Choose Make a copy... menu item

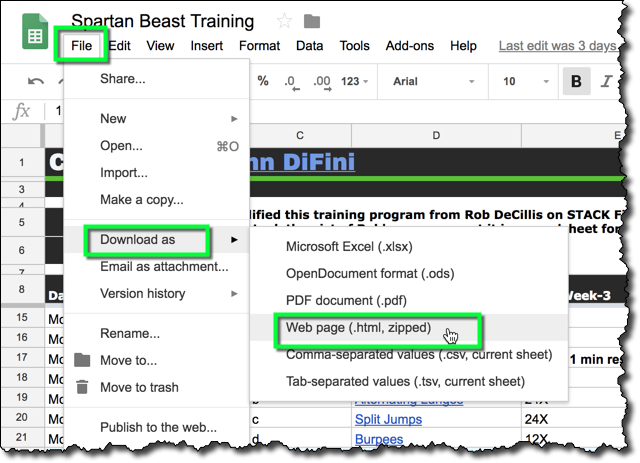coord(156,200)
